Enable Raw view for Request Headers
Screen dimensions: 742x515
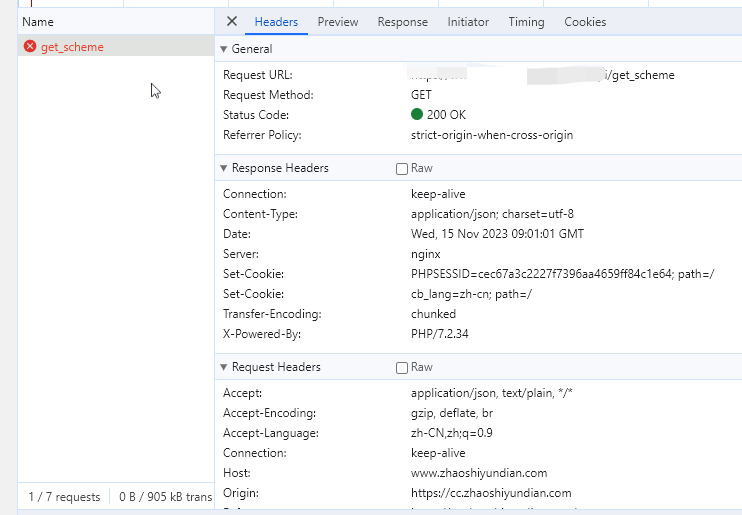tap(402, 368)
